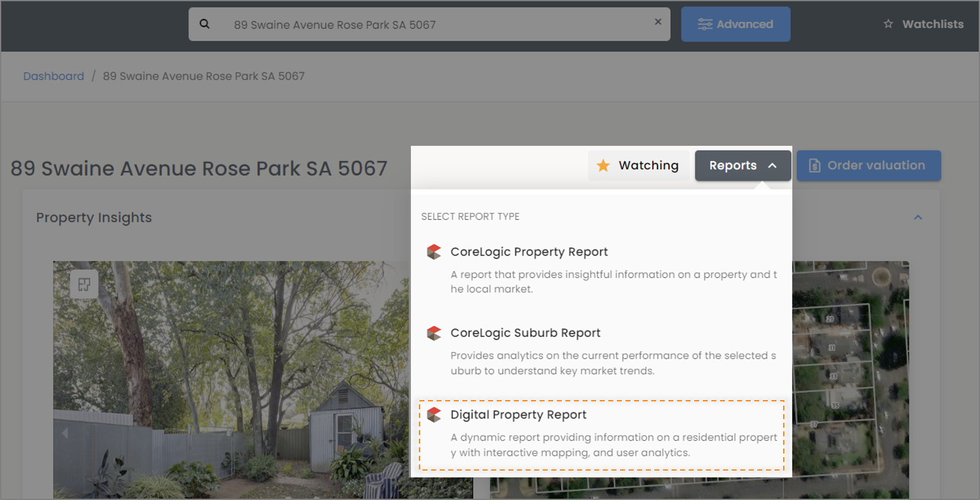Select Digital Property Report
980x500 pixels.
pos(601,435)
